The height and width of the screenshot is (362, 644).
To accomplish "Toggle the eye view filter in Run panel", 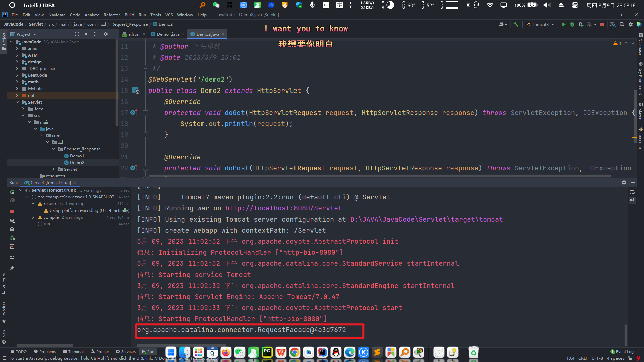I will click(12, 220).
